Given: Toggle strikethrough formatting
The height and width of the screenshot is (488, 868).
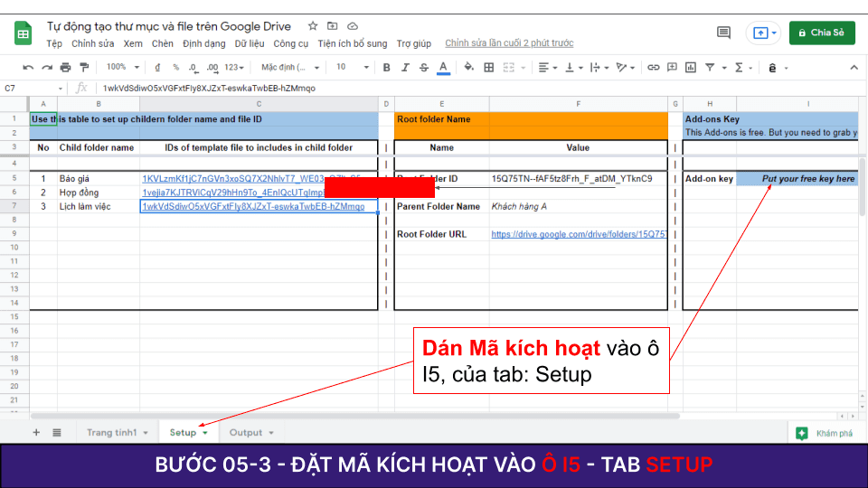Looking at the screenshot, I should coord(424,67).
